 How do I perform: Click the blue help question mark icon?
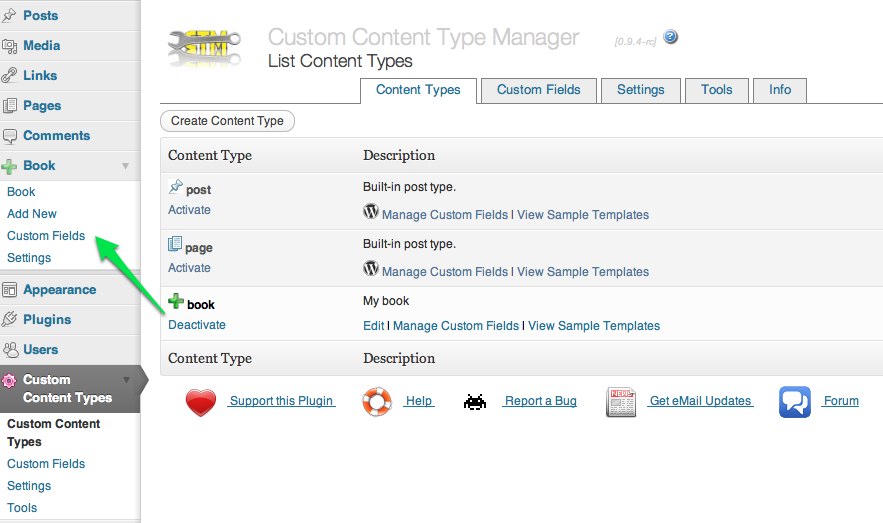pos(670,37)
